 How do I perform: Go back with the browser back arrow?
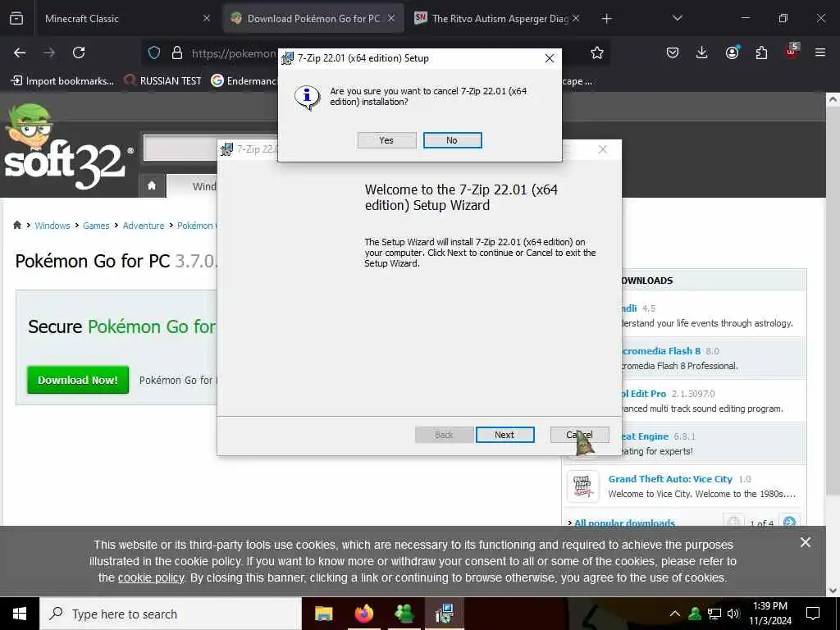click(20, 52)
